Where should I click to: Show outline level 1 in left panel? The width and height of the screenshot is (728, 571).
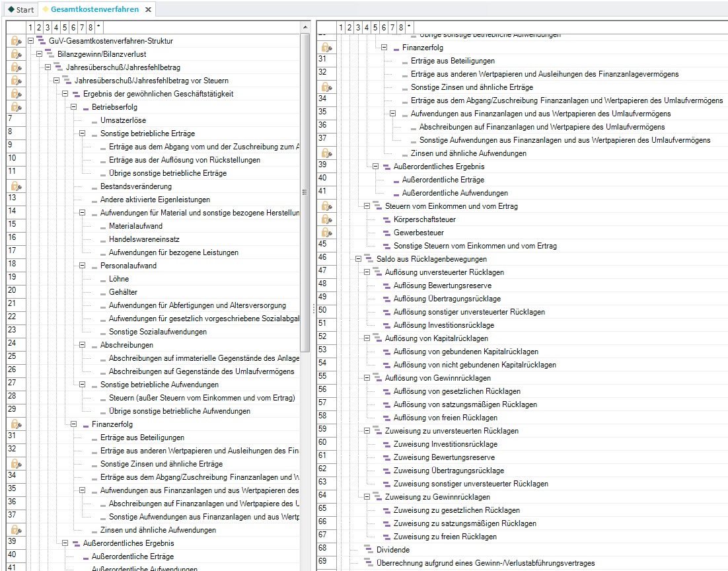(x=30, y=27)
